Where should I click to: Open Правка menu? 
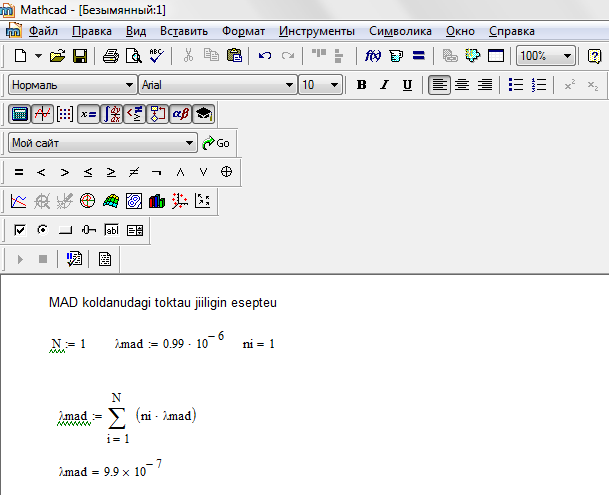pyautogui.click(x=92, y=31)
